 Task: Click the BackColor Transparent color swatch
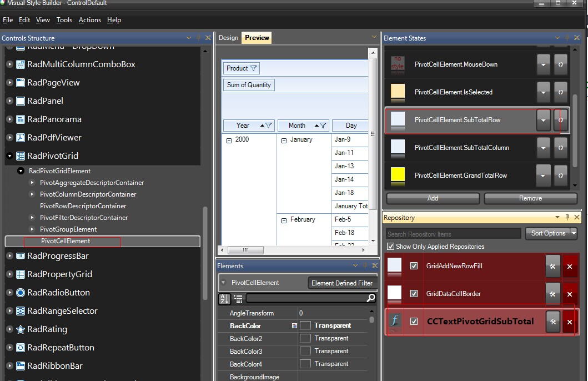tap(305, 325)
